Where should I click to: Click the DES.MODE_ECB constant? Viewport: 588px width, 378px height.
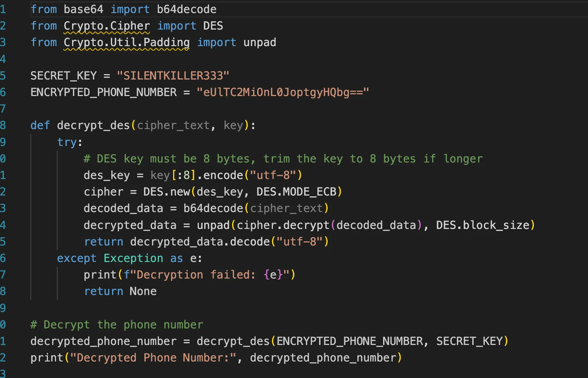(297, 191)
